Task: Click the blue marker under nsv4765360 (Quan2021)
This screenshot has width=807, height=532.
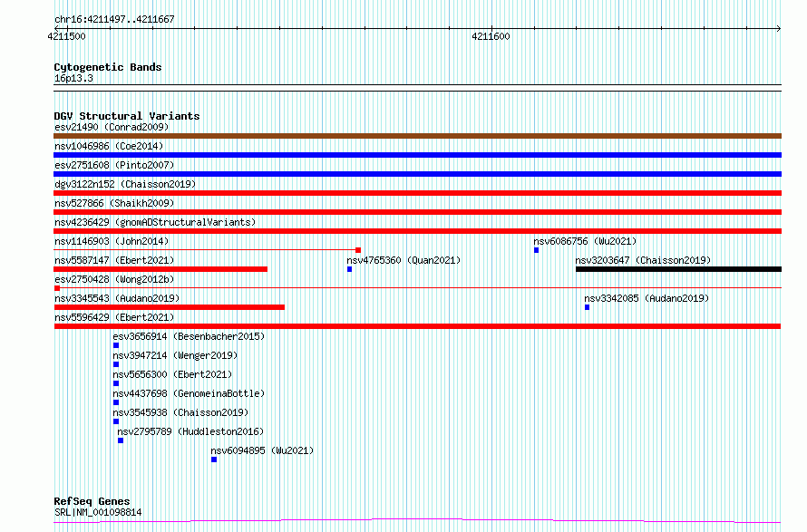Action: (x=349, y=269)
